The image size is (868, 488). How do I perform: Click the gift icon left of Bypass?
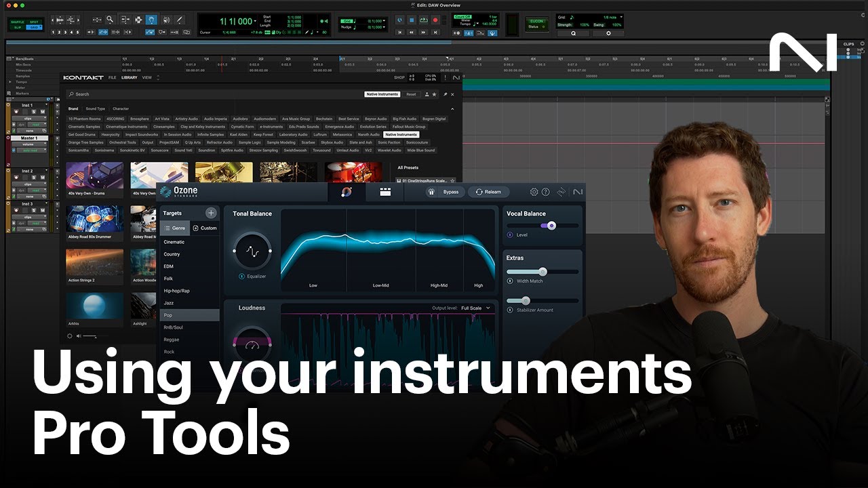431,192
